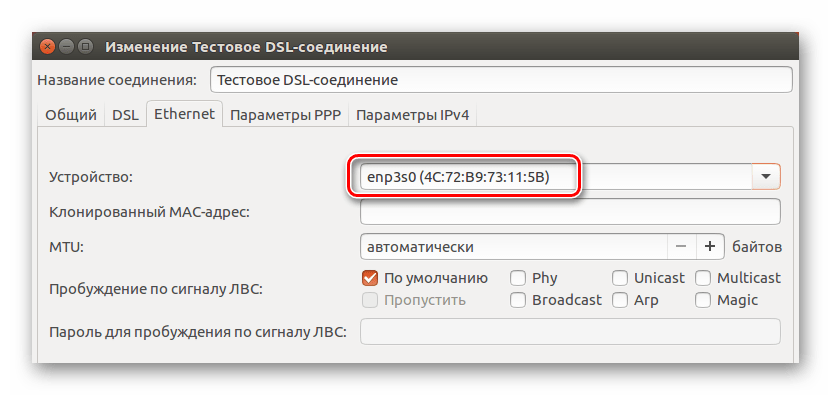Click the MTU minus button
The height and width of the screenshot is (395, 831).
[681, 247]
